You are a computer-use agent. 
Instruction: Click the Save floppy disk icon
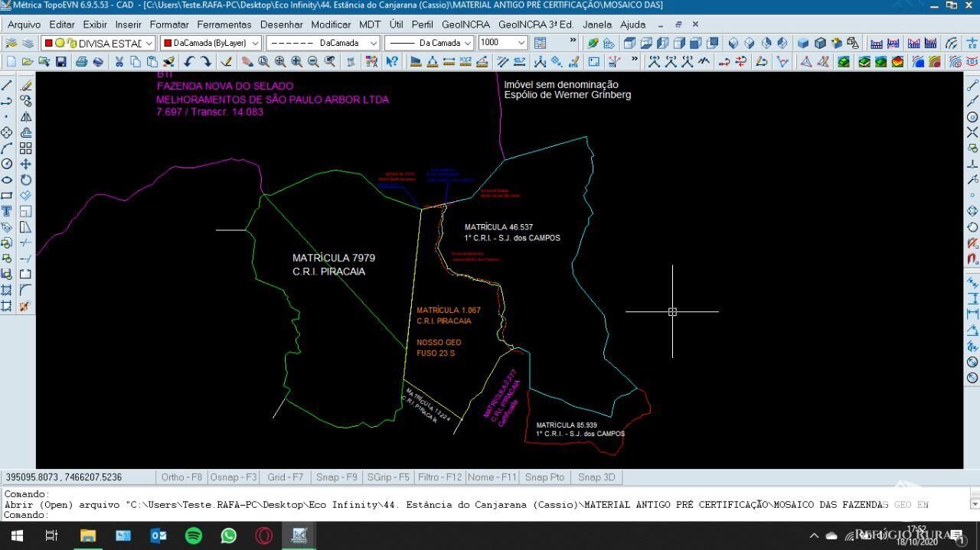click(61, 62)
